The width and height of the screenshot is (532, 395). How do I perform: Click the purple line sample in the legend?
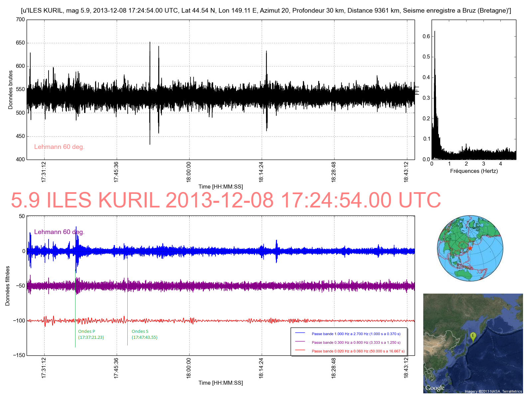[x=300, y=341]
